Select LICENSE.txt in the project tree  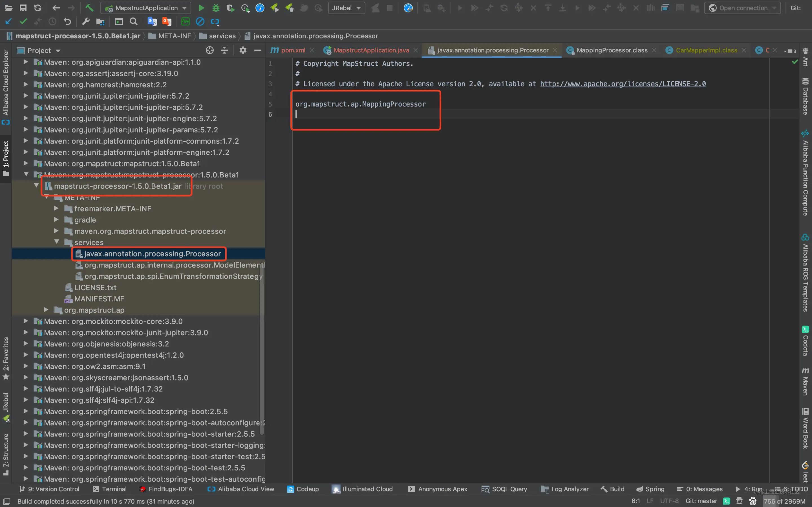point(95,287)
